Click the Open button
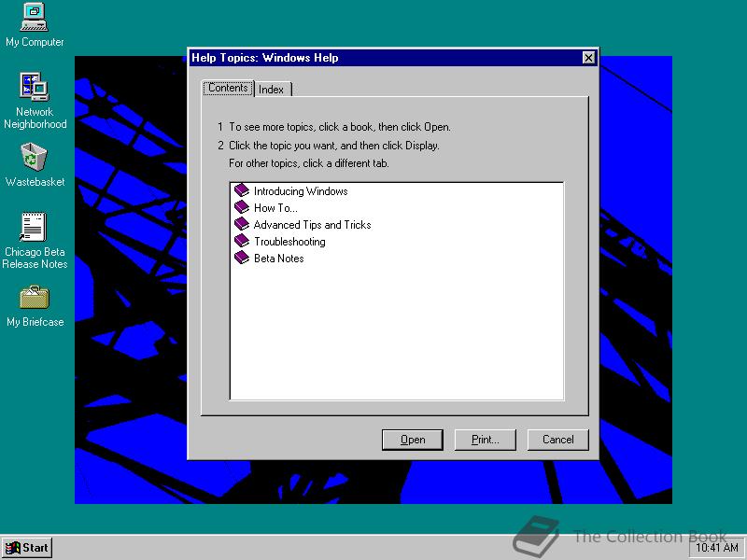 click(x=413, y=440)
